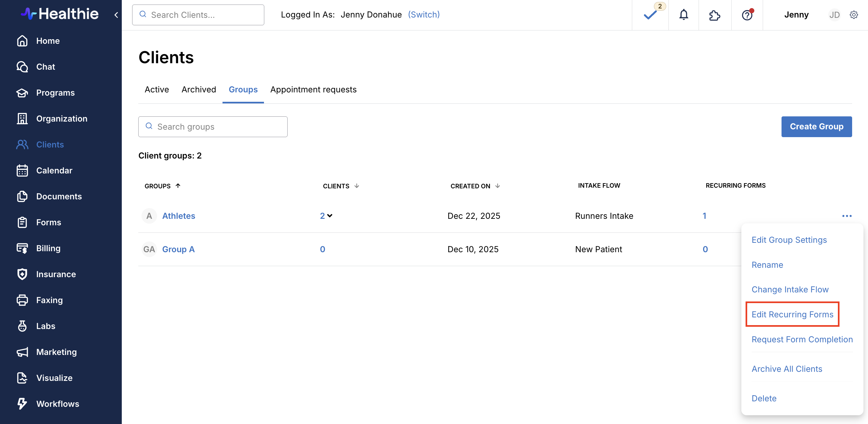Switch to the Archived tab

click(199, 89)
